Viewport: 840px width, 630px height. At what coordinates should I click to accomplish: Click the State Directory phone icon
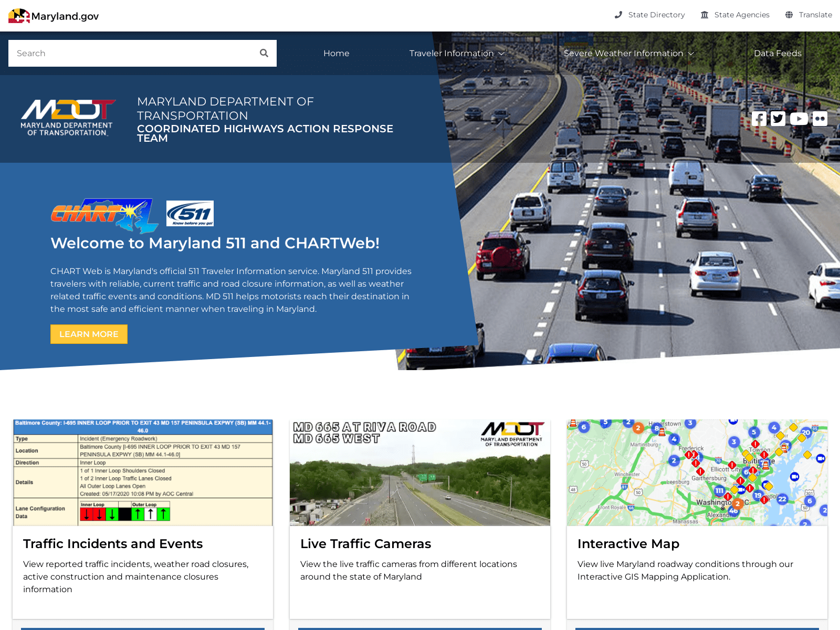coord(618,15)
